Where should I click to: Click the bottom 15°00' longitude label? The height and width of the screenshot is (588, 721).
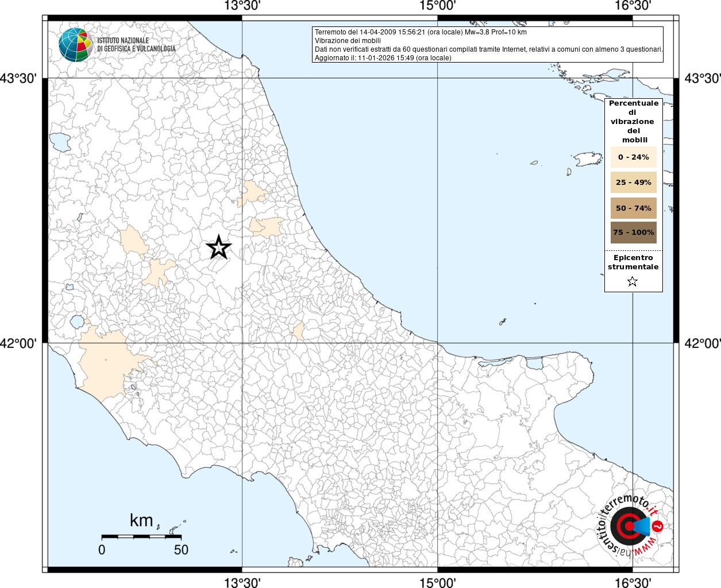point(438,583)
